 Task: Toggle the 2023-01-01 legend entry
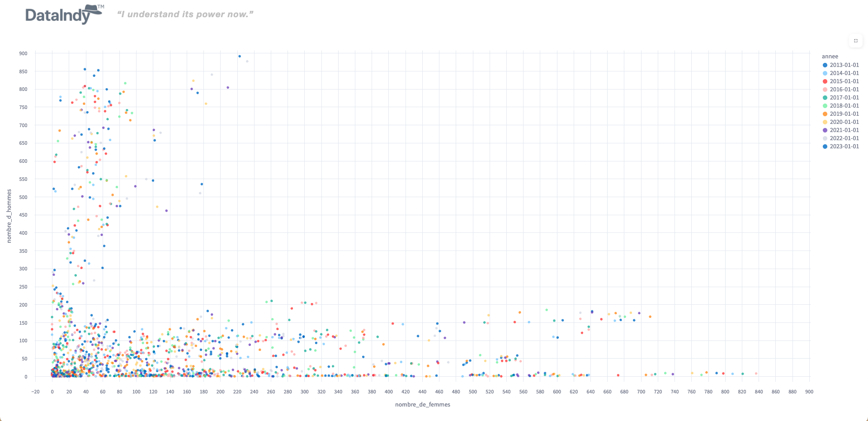[844, 147]
